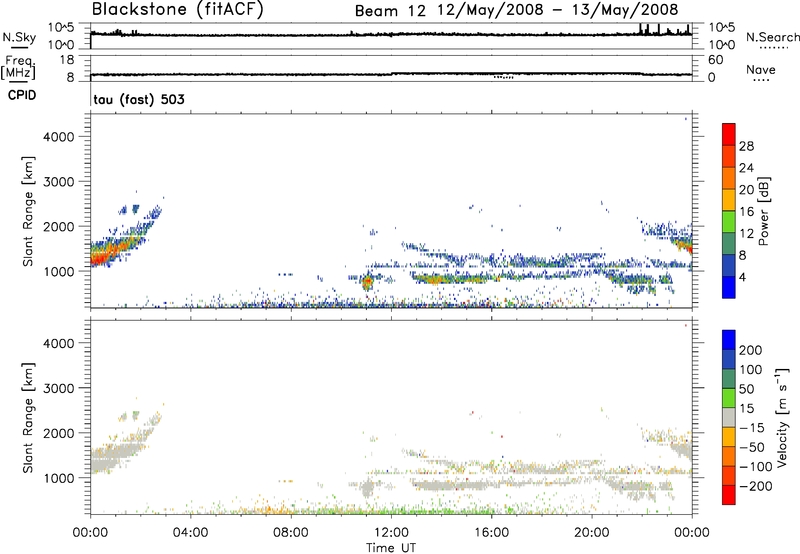The width and height of the screenshot is (800, 554).
Task: Click the 16:00 time axis tick
Action: (x=491, y=533)
